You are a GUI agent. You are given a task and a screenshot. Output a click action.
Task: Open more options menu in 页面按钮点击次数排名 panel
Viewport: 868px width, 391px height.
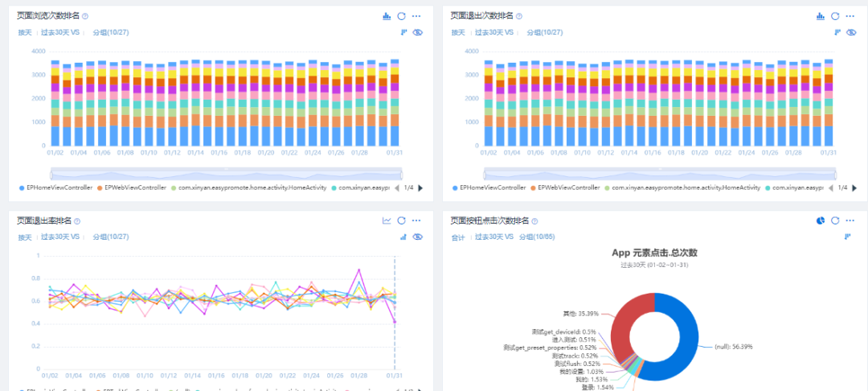coord(850,220)
